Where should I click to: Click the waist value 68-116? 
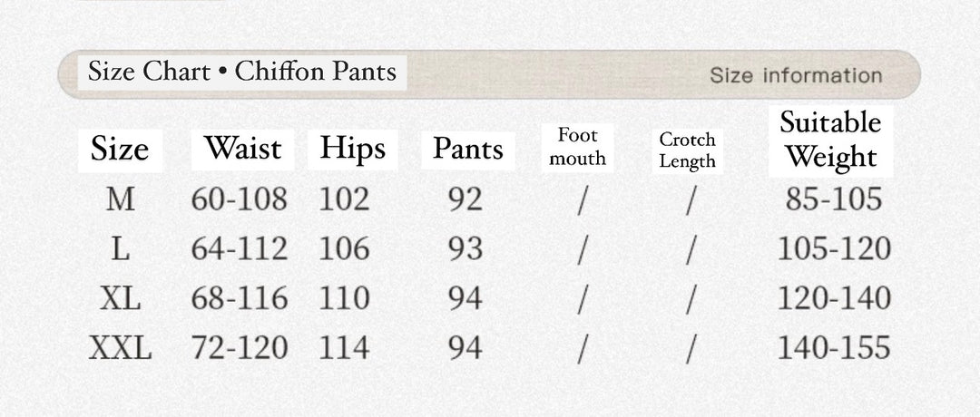(240, 298)
